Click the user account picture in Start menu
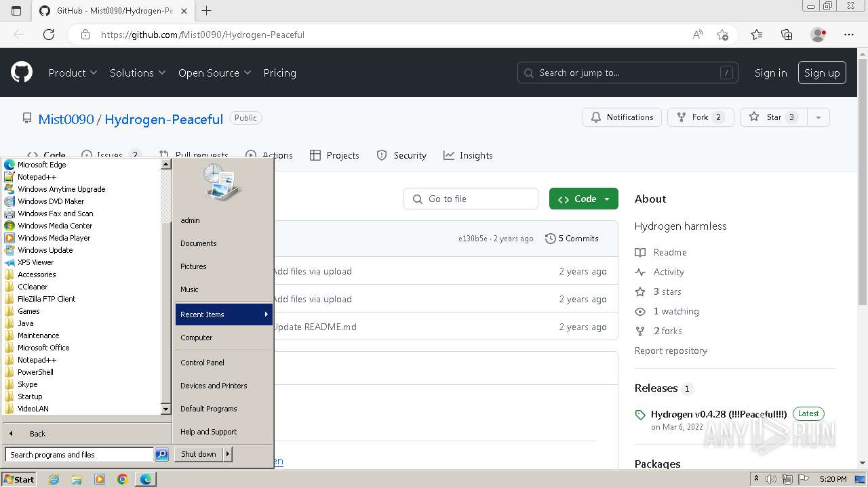868x488 pixels. (222, 183)
